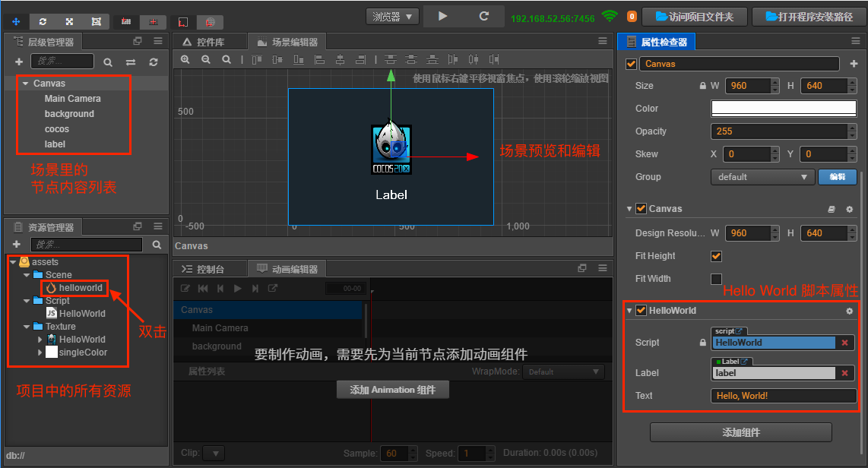Screen dimensions: 868x468
Task: Align selected nodes to vertical center
Action: 277,59
